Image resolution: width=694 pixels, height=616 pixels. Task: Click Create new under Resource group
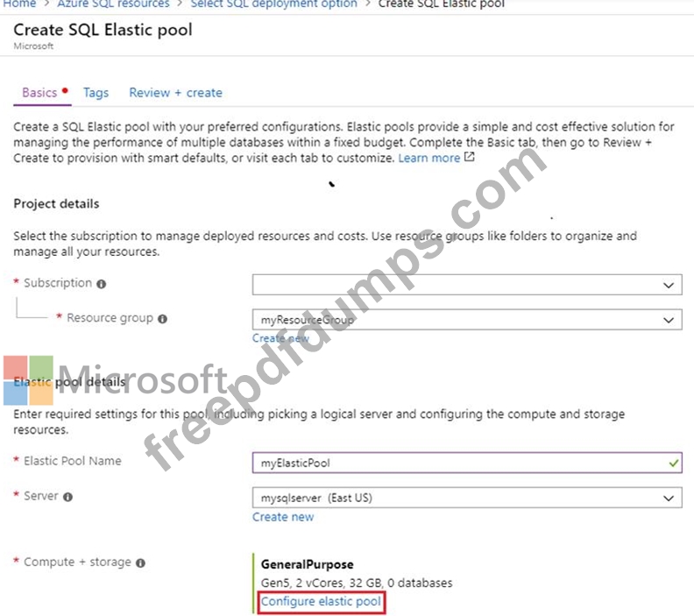(280, 338)
